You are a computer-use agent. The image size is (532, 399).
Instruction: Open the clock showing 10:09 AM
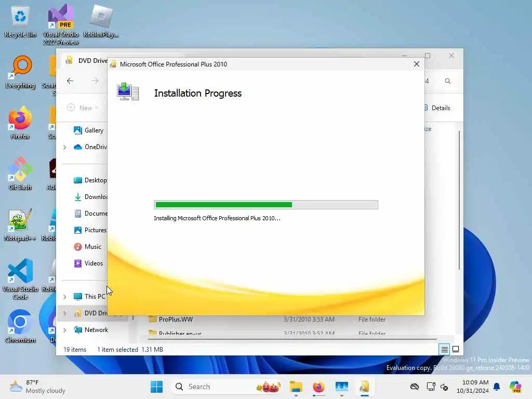click(x=473, y=387)
